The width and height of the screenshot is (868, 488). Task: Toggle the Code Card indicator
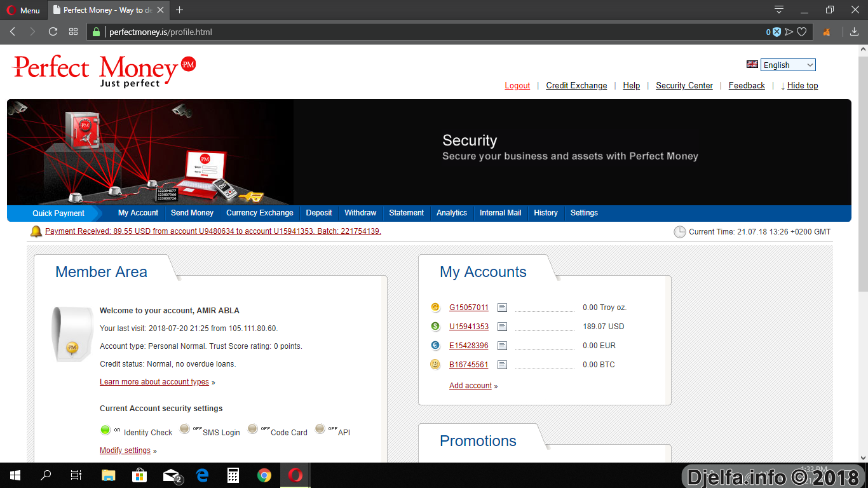(x=253, y=429)
